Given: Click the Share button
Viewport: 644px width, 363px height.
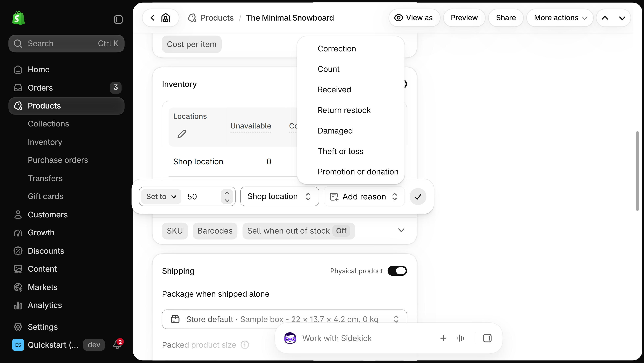Looking at the screenshot, I should (506, 18).
